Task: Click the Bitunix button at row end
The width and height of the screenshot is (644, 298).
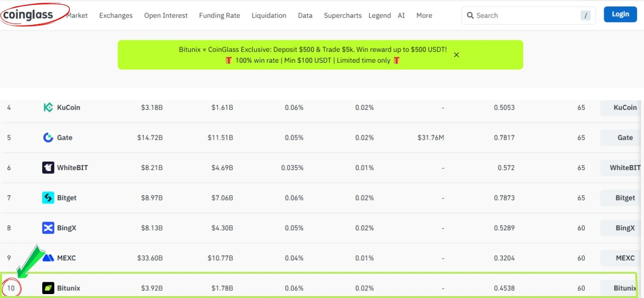Action: coord(618,288)
